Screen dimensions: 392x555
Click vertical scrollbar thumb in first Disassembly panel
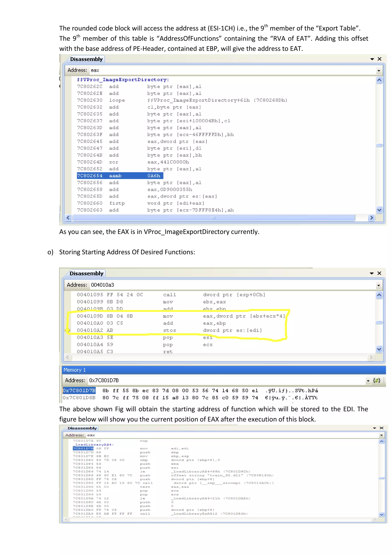click(379, 145)
